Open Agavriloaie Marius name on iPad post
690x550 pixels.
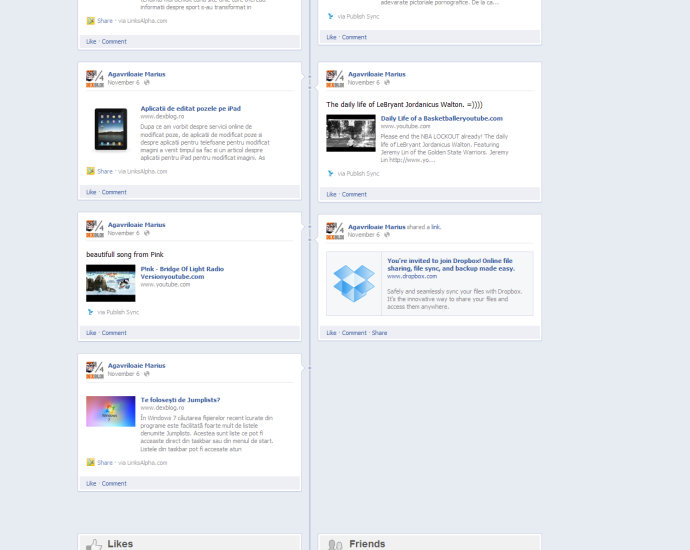pyautogui.click(x=136, y=74)
